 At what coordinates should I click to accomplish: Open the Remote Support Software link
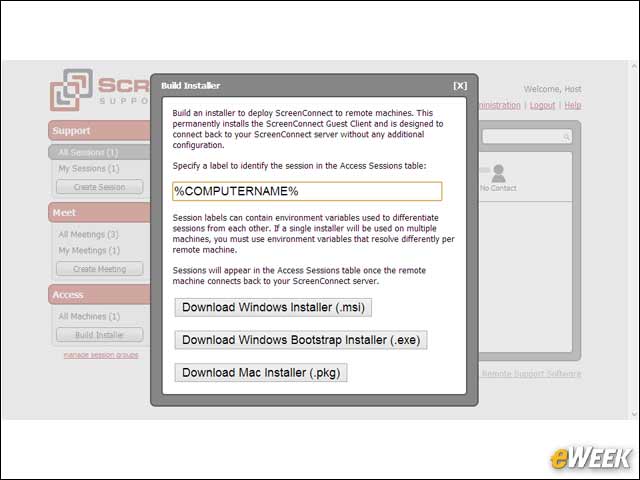pos(531,373)
